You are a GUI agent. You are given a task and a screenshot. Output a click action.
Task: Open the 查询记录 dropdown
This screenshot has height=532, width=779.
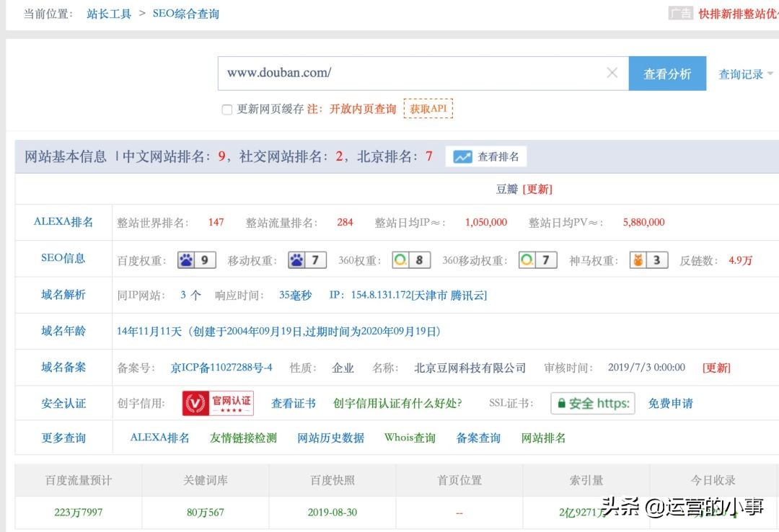coord(741,73)
